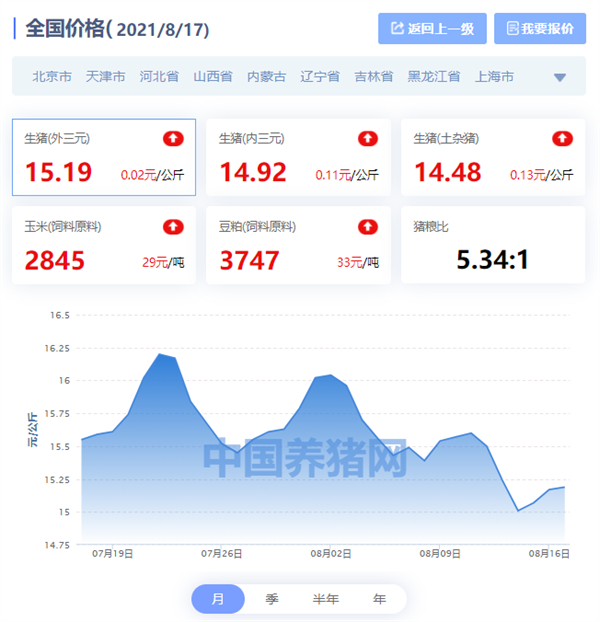Switch chart range to 季

(272, 599)
